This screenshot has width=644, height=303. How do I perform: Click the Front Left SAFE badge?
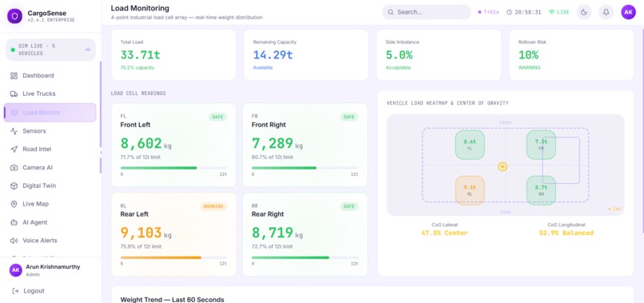click(x=217, y=118)
